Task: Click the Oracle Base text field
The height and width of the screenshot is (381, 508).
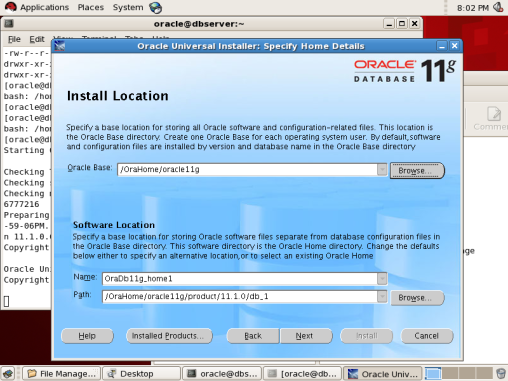Action: [x=247, y=169]
